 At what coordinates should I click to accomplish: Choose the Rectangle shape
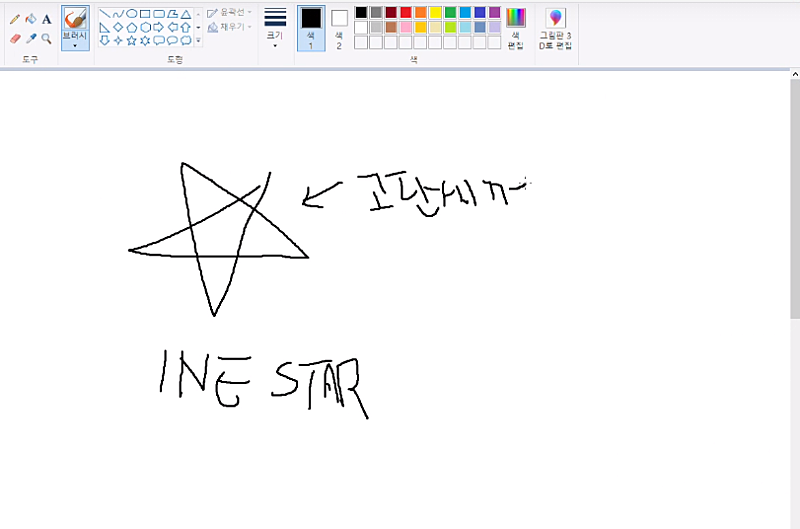tap(145, 14)
